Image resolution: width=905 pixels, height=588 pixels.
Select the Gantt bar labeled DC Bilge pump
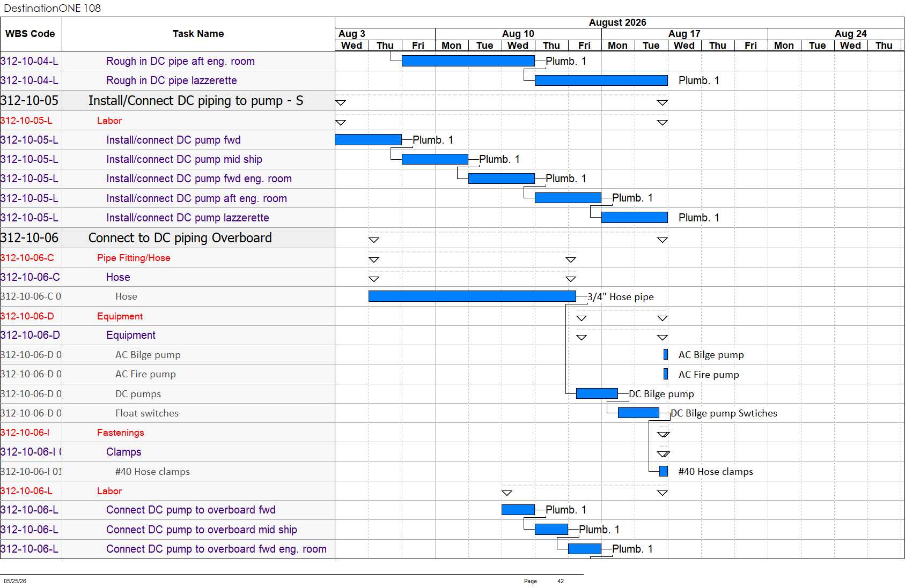(x=597, y=393)
